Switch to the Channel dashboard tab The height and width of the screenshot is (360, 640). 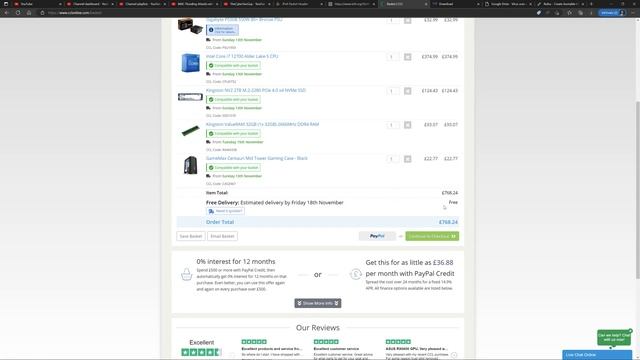click(90, 4)
